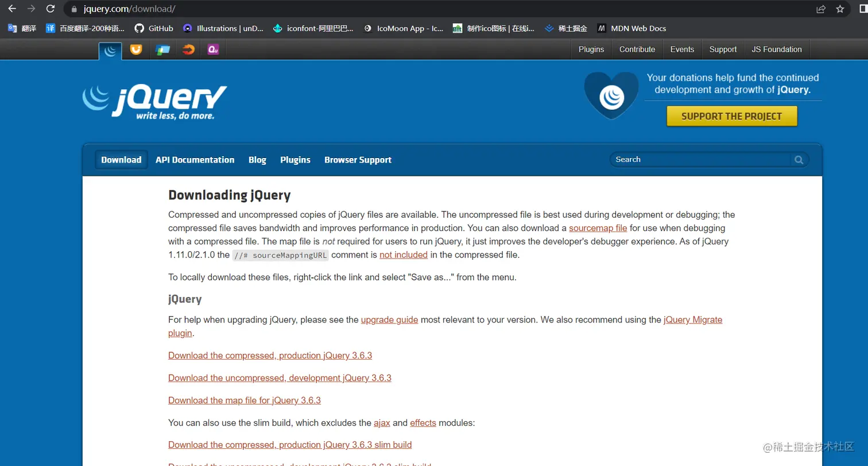Open the Plugins nav tab
This screenshot has width=868, height=466.
(x=295, y=160)
